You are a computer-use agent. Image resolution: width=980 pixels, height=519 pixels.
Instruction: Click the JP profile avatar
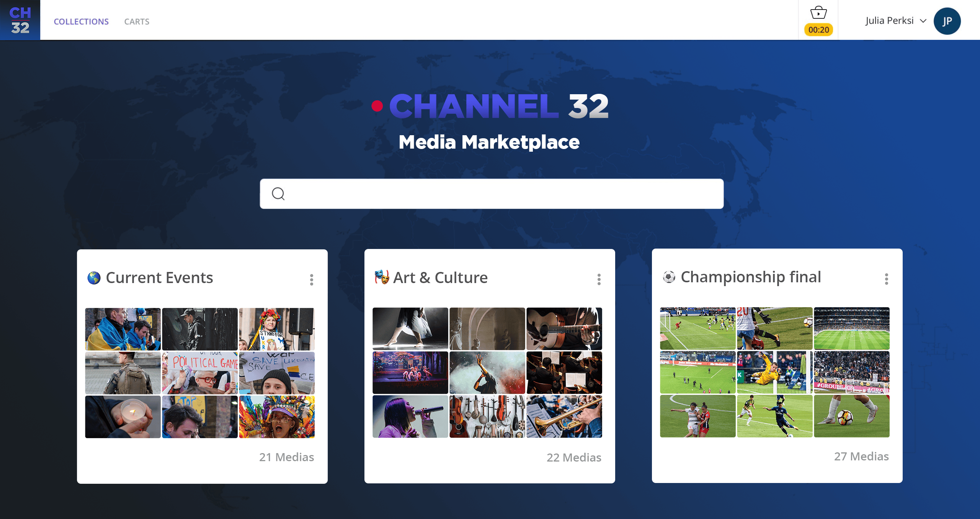pos(947,21)
